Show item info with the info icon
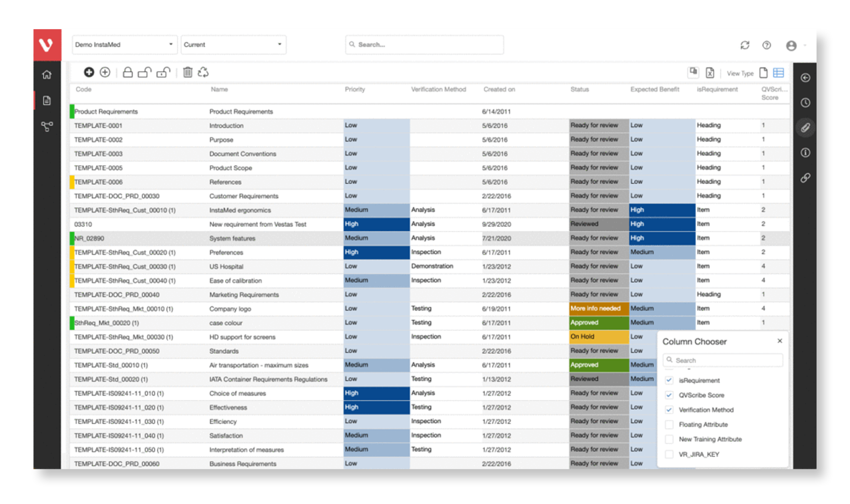 coord(805,153)
